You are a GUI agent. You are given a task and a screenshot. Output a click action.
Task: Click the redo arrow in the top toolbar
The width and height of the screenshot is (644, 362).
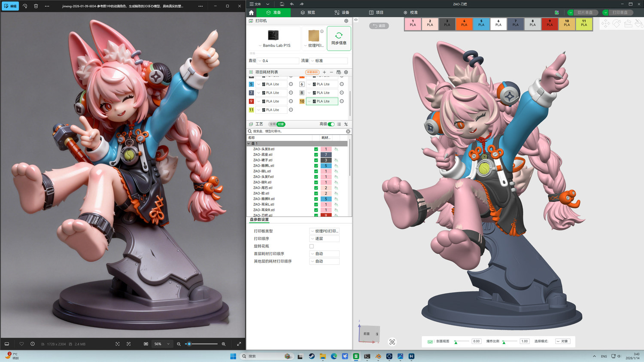[301, 4]
